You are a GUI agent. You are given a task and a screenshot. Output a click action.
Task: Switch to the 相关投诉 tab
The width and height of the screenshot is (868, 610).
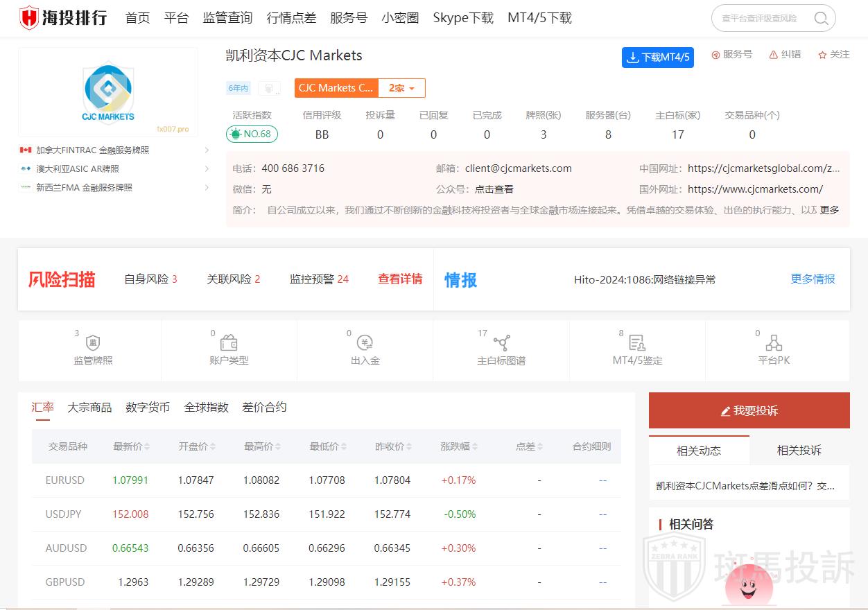point(799,451)
